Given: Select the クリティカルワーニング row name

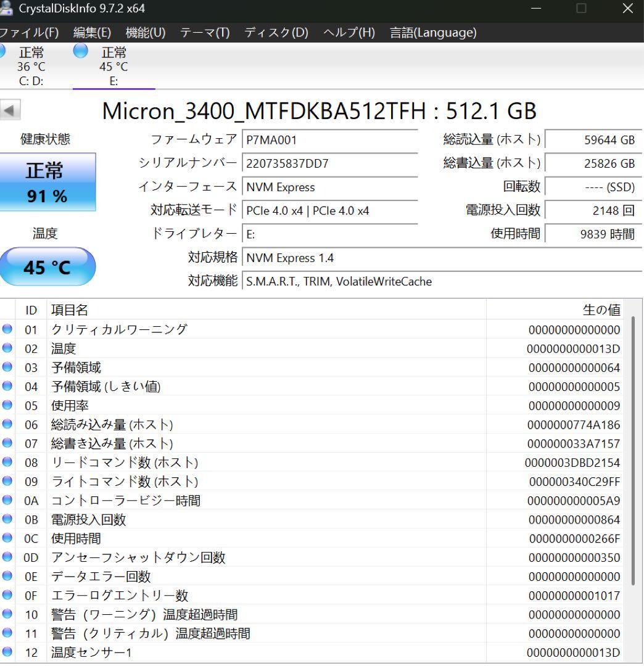Looking at the screenshot, I should (x=120, y=329).
